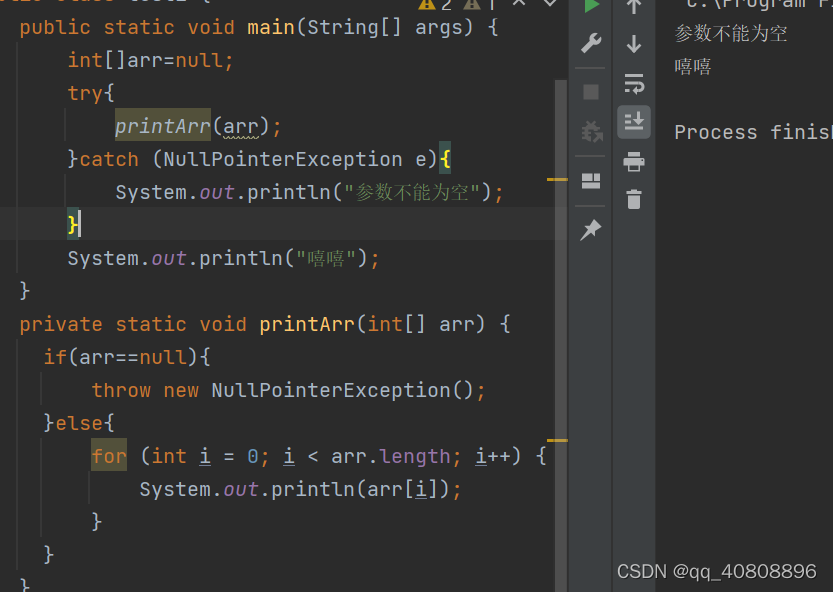This screenshot has height=592, width=833.
Task: Click arr.length in the for loop
Action: pyautogui.click(x=390, y=456)
